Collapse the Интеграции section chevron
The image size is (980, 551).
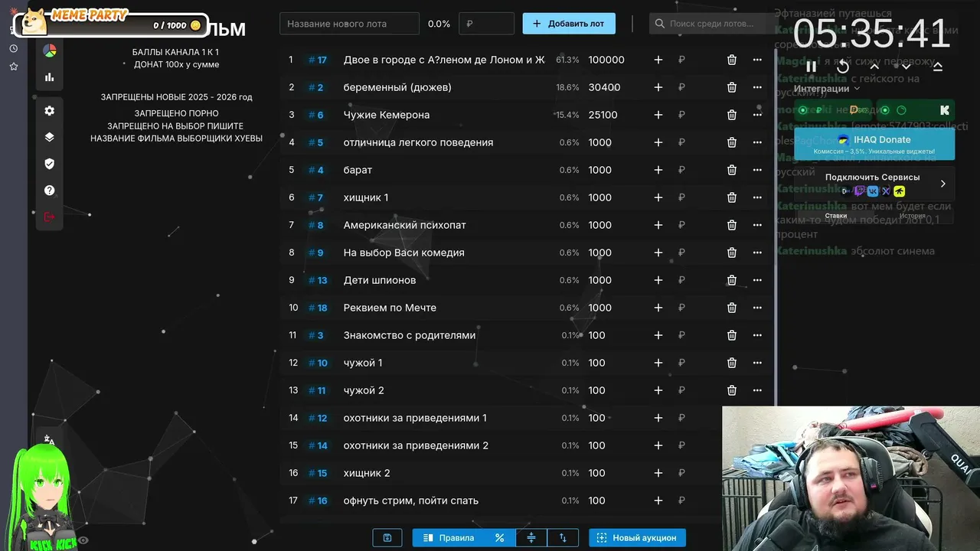(x=857, y=89)
